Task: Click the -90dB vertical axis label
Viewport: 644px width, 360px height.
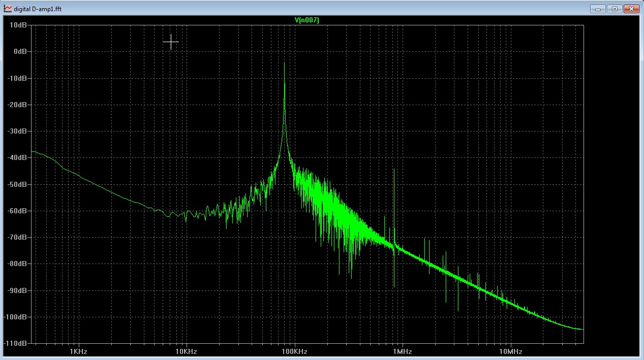Action: pyautogui.click(x=17, y=290)
